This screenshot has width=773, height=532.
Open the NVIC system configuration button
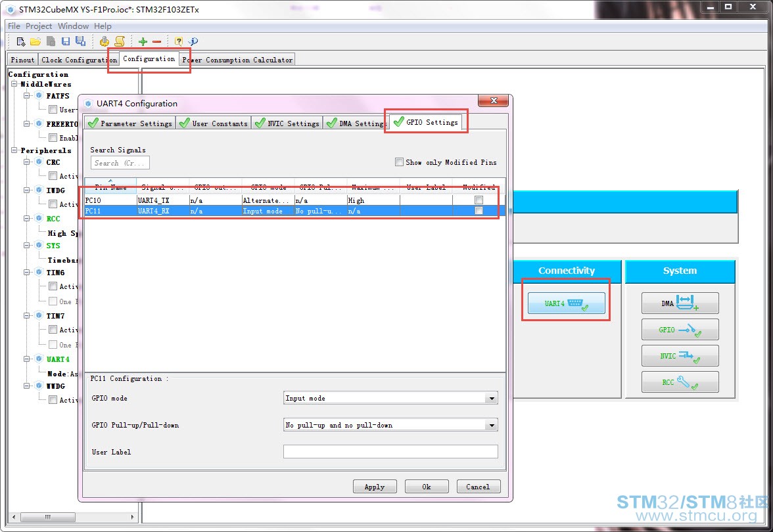click(x=680, y=356)
